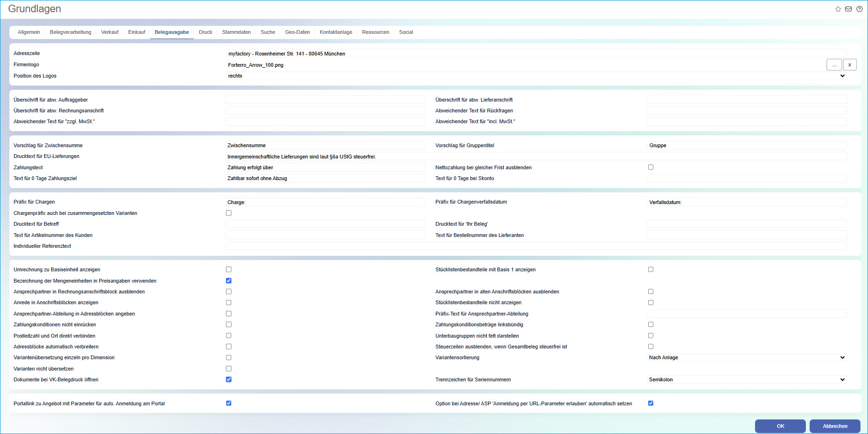The image size is (868, 434).
Task: Switch to the Druck tab
Action: click(206, 32)
